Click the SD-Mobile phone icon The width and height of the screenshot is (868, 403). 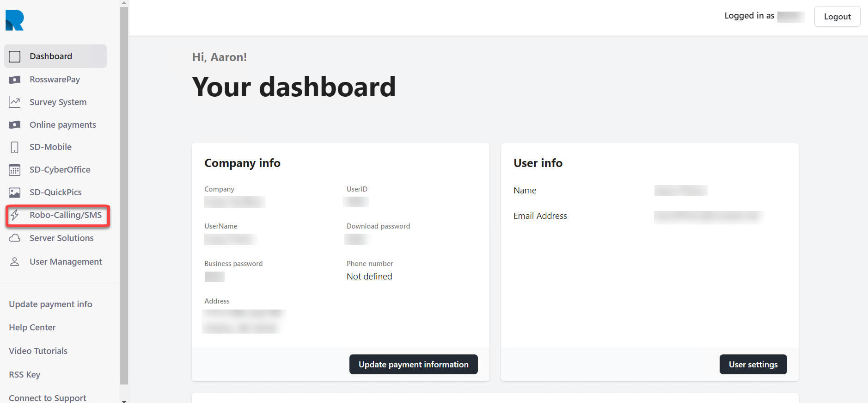click(x=15, y=147)
